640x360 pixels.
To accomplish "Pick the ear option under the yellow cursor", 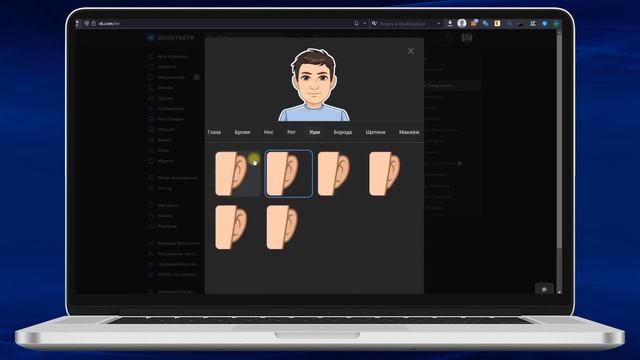I will (x=237, y=174).
